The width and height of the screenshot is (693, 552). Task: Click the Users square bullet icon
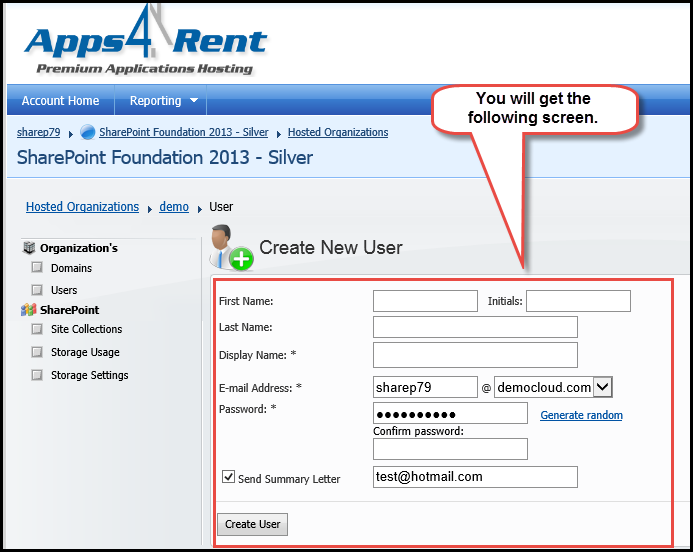37,290
